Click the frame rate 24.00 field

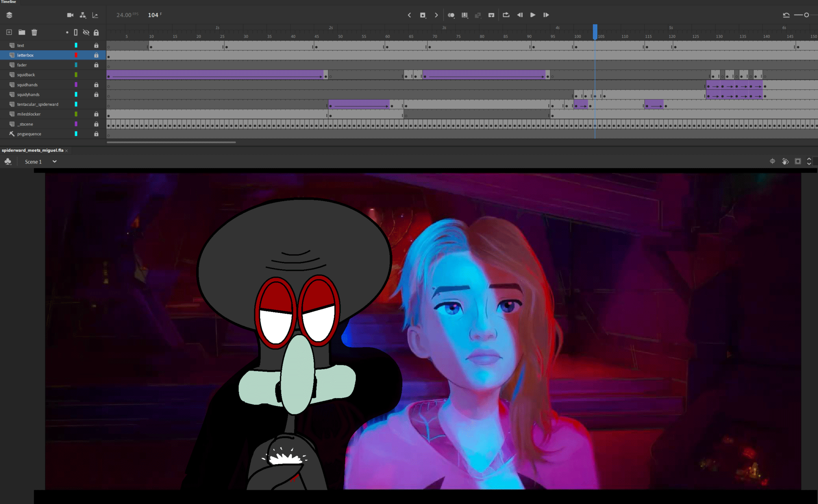coord(124,15)
